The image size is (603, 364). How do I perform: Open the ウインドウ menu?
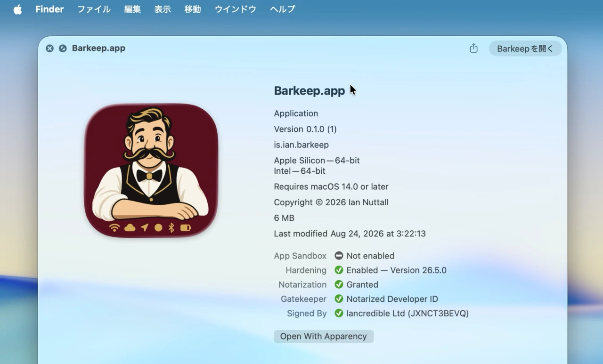tap(236, 9)
